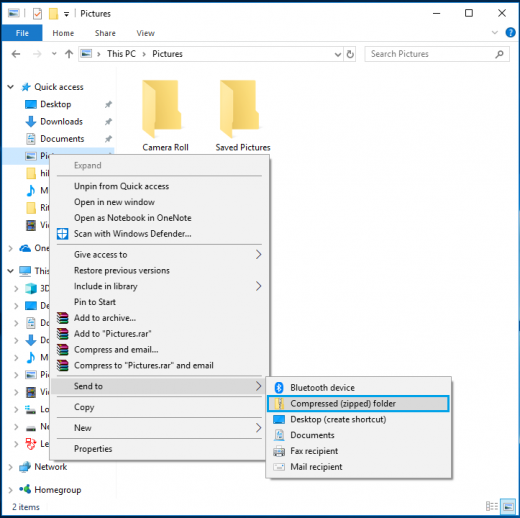520x518 pixels.
Task: Choose Restore previous versions
Action: pos(159,270)
